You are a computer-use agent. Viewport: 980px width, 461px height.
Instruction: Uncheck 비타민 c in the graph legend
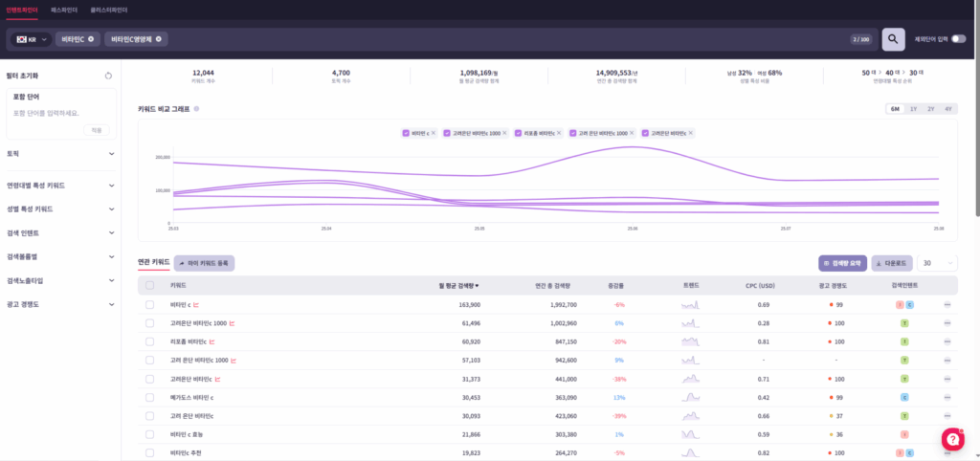tap(407, 133)
